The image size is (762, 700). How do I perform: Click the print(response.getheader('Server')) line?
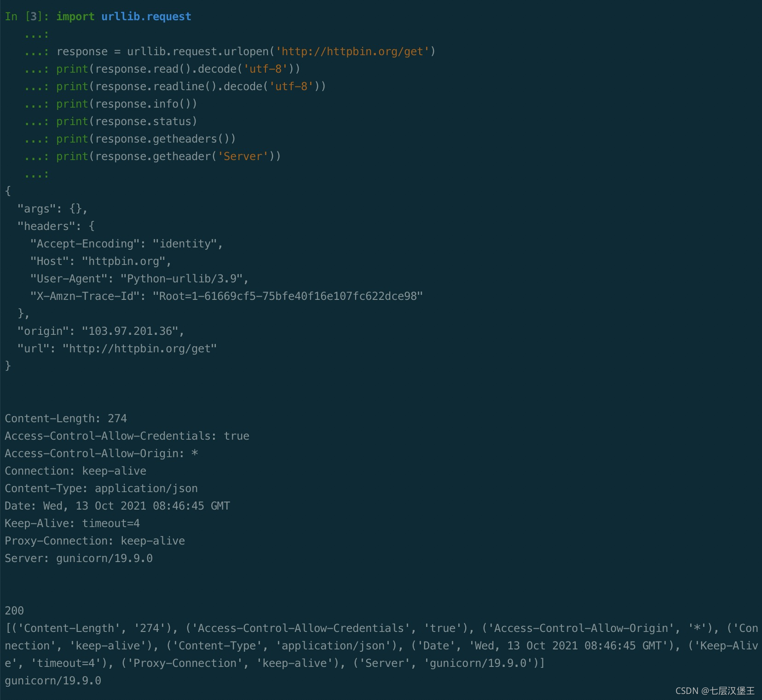pyautogui.click(x=168, y=156)
